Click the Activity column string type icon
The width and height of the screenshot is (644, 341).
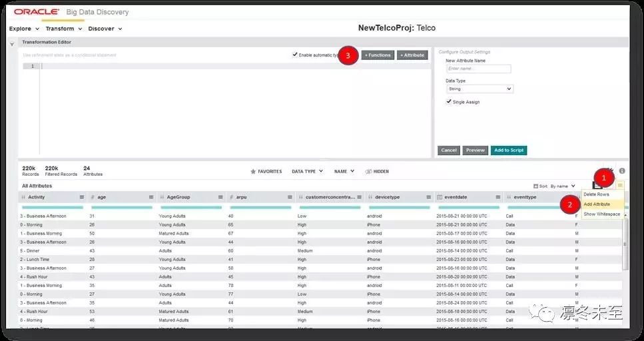(23, 197)
